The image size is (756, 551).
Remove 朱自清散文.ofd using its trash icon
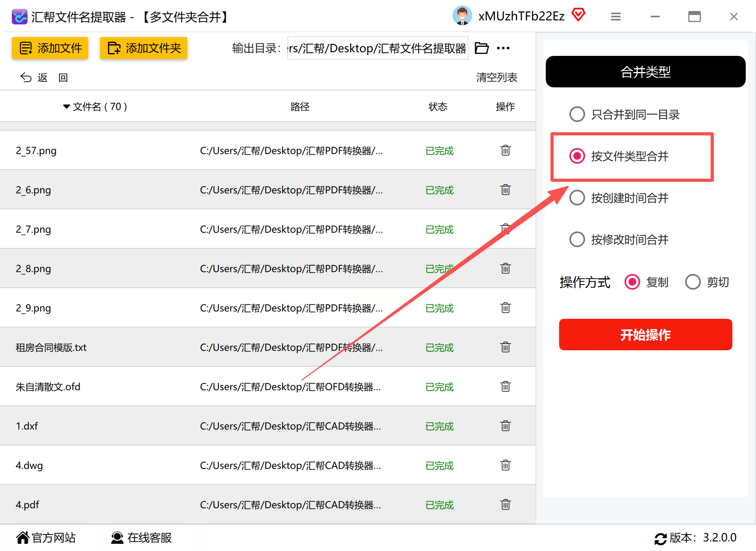coord(506,386)
